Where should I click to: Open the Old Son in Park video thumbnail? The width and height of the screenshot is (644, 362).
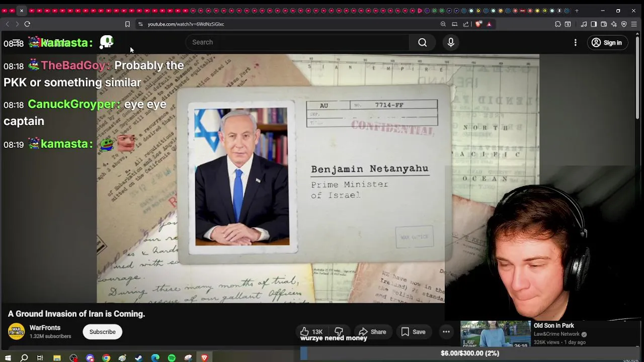click(x=496, y=334)
